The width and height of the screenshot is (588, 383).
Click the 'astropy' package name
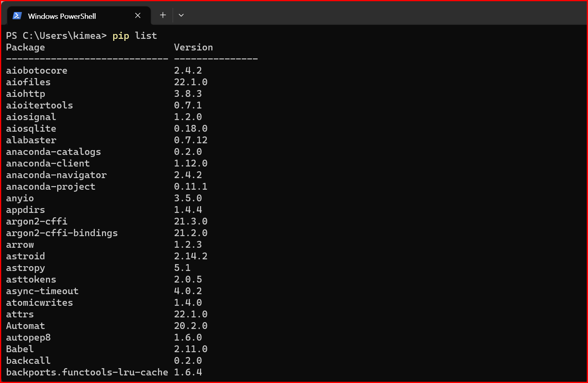pos(25,268)
